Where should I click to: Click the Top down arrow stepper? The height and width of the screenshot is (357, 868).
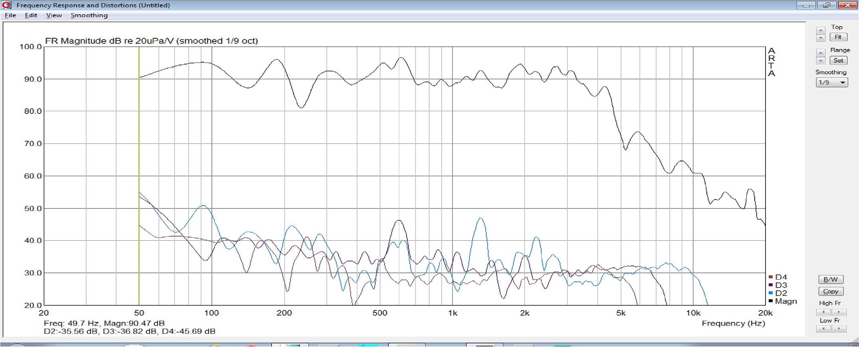coord(821,38)
